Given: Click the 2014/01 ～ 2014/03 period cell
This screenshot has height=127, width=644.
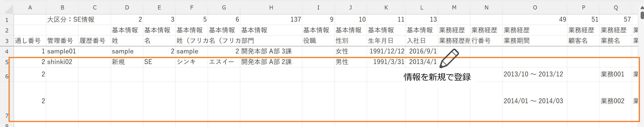Looking at the screenshot, I should (x=533, y=101).
